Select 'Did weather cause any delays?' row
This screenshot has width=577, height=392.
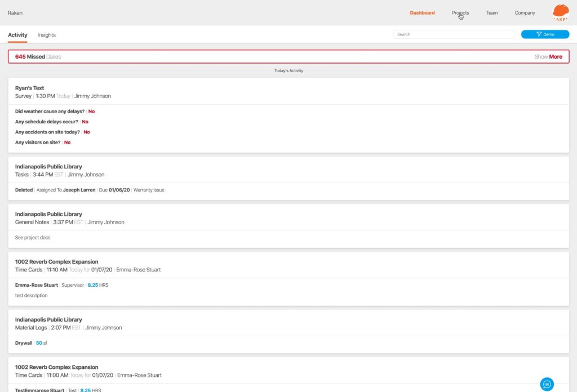[55, 112]
